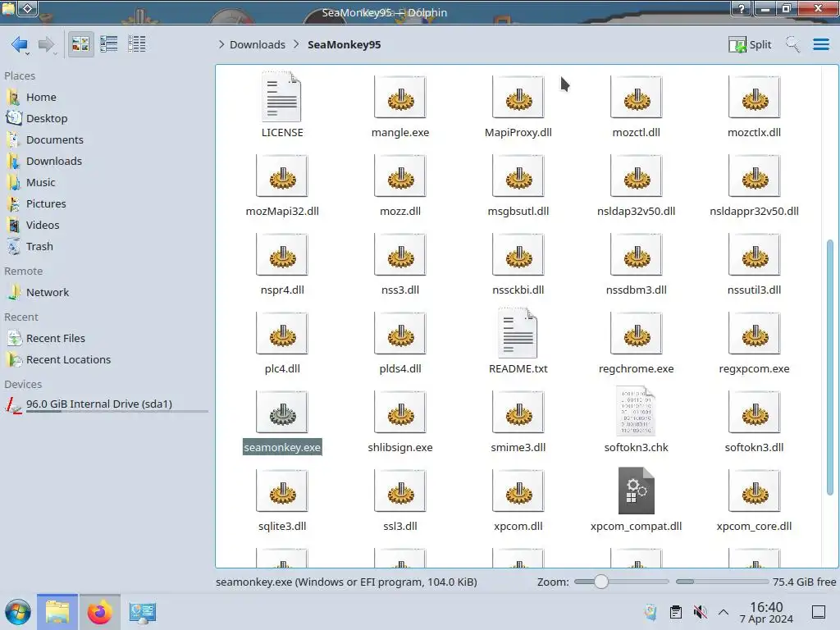Select mozctlx.dll icon
Image resolution: width=840 pixels, height=630 pixels.
(755, 97)
